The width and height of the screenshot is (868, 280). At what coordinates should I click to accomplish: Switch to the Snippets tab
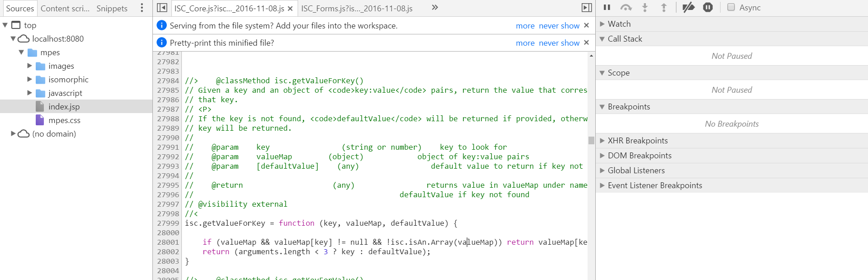tap(112, 9)
